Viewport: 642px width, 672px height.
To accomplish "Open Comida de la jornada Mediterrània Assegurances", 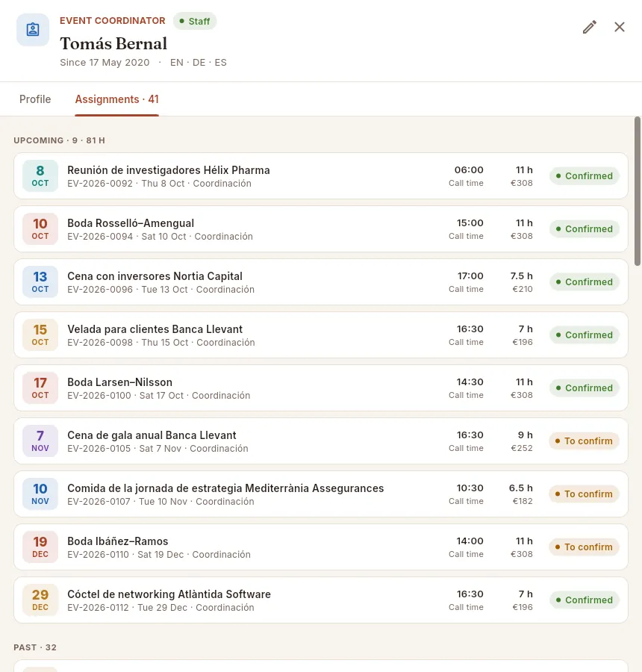I will coord(321,494).
